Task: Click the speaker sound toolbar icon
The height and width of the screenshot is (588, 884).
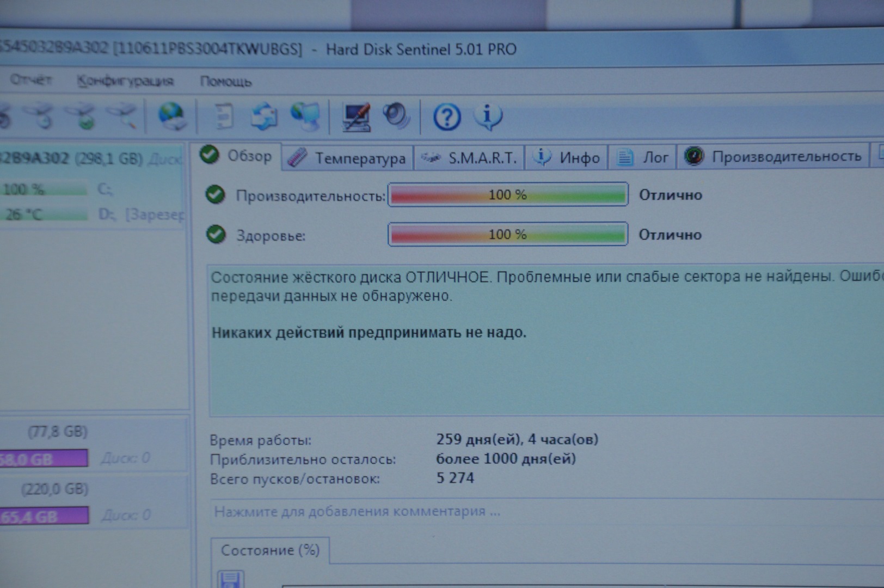Action: (x=397, y=117)
